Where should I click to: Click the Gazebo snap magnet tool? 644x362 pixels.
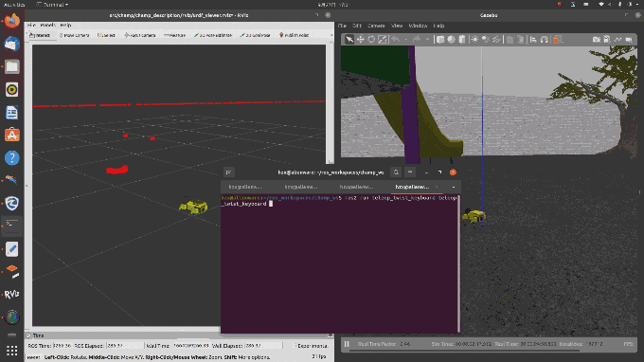pyautogui.click(x=545, y=40)
